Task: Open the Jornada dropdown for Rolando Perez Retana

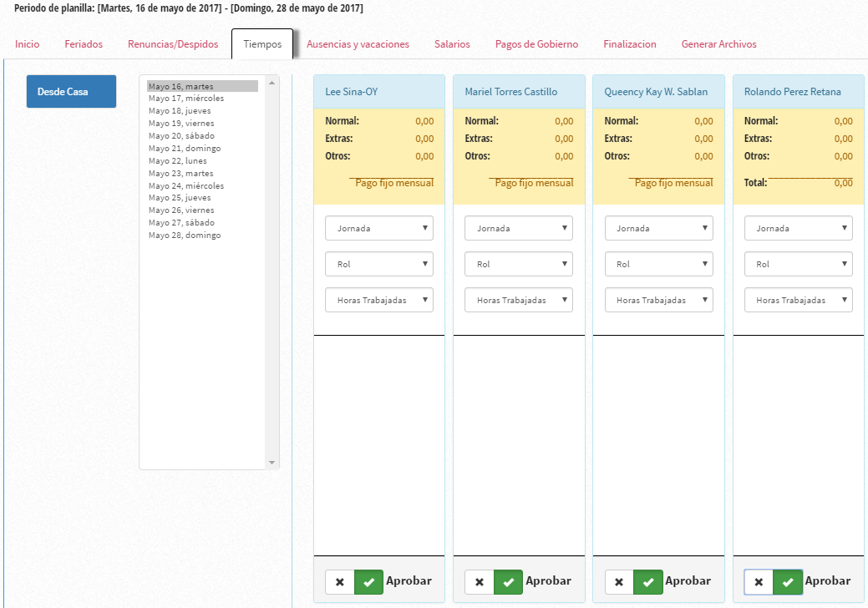Action: (799, 228)
